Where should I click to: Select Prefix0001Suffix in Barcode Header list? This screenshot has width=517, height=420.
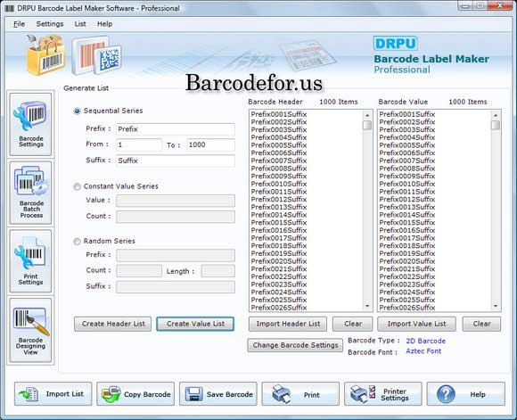(279, 114)
